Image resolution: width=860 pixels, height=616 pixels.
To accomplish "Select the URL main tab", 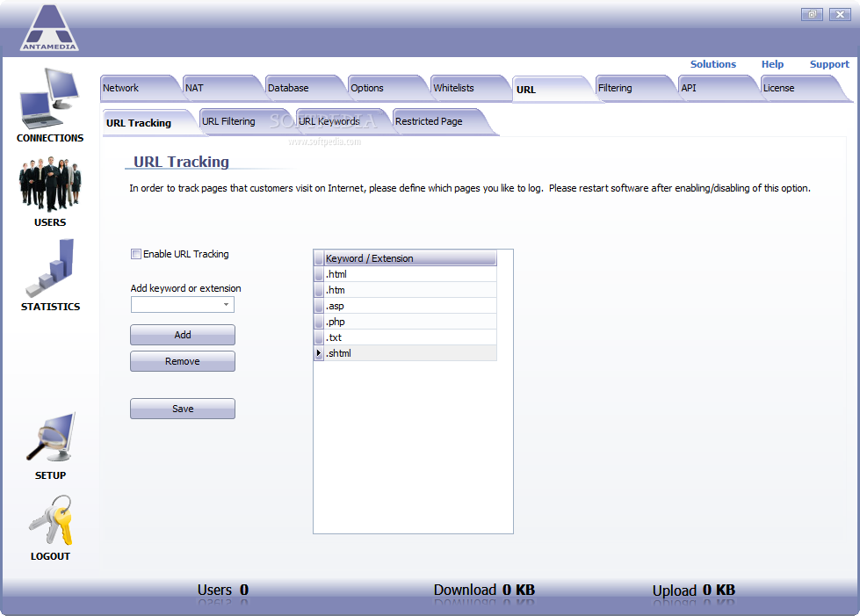I will click(553, 90).
